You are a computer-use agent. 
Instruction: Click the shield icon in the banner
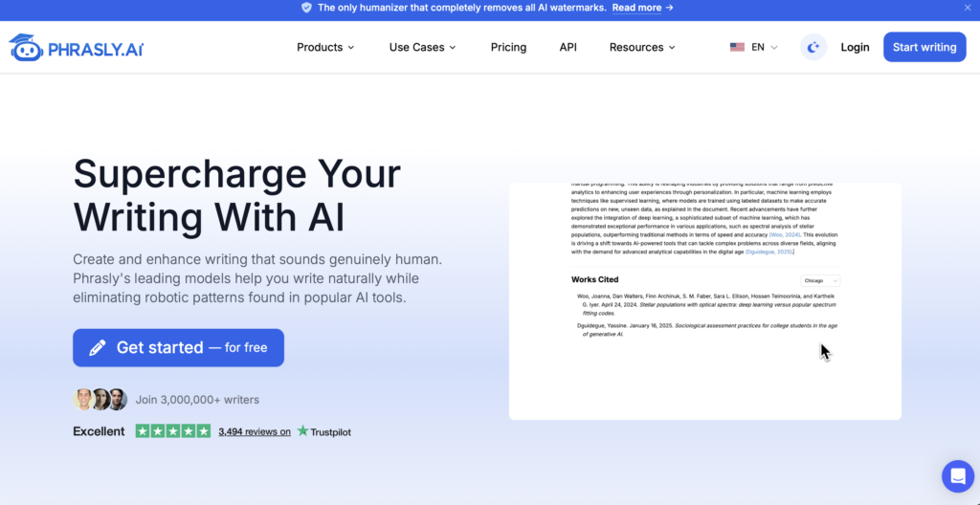point(306,8)
